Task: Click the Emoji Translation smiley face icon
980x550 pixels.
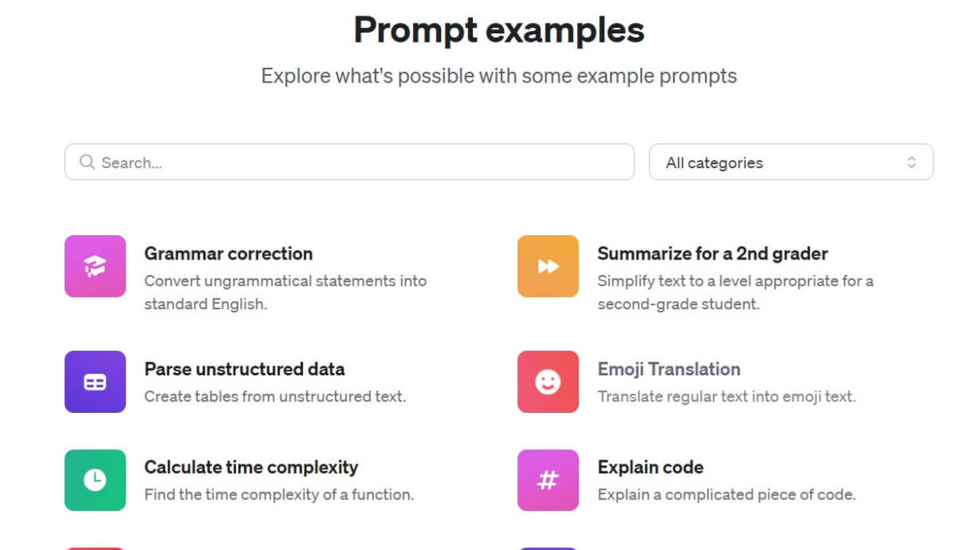Action: (548, 382)
